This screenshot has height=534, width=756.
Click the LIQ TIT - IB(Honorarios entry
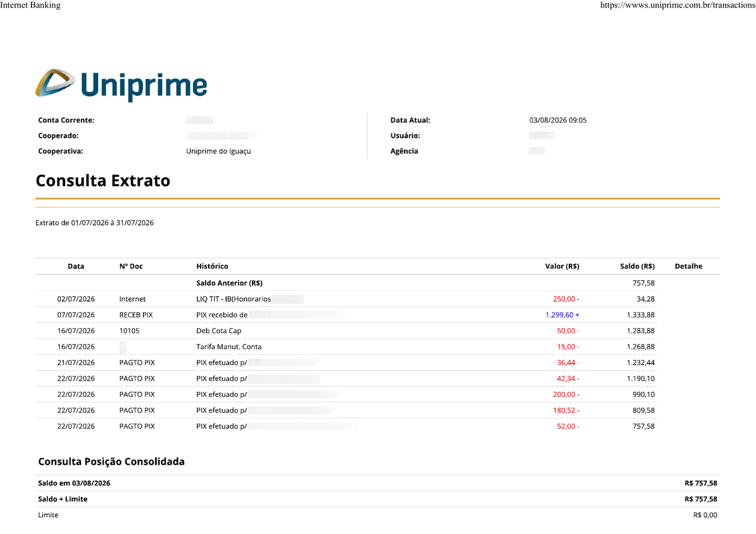[234, 299]
